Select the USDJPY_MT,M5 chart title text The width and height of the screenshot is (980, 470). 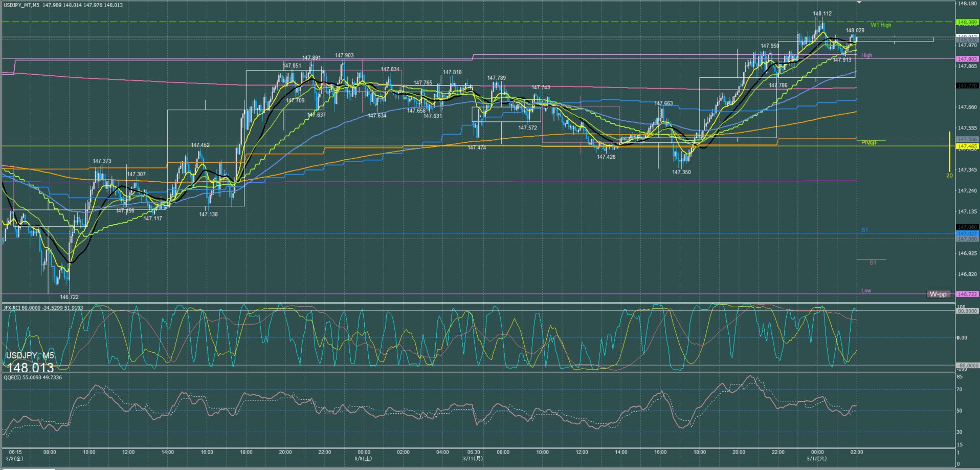pyautogui.click(x=21, y=5)
